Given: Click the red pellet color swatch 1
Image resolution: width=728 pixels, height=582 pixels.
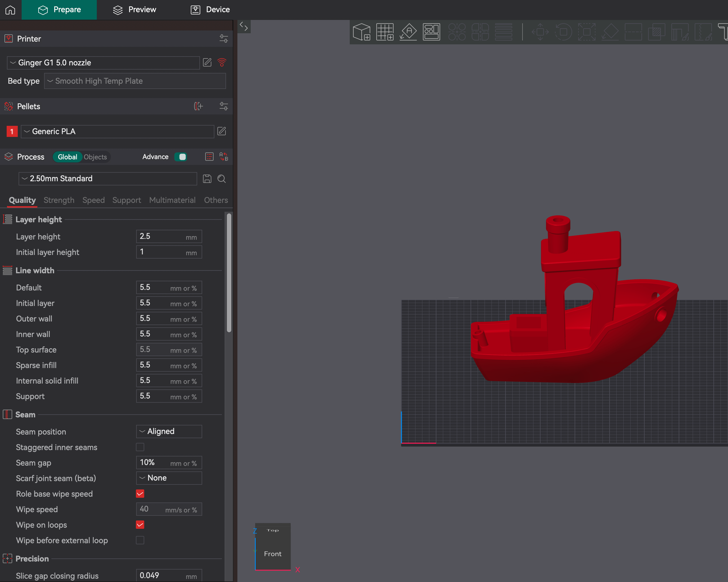Looking at the screenshot, I should tap(12, 132).
